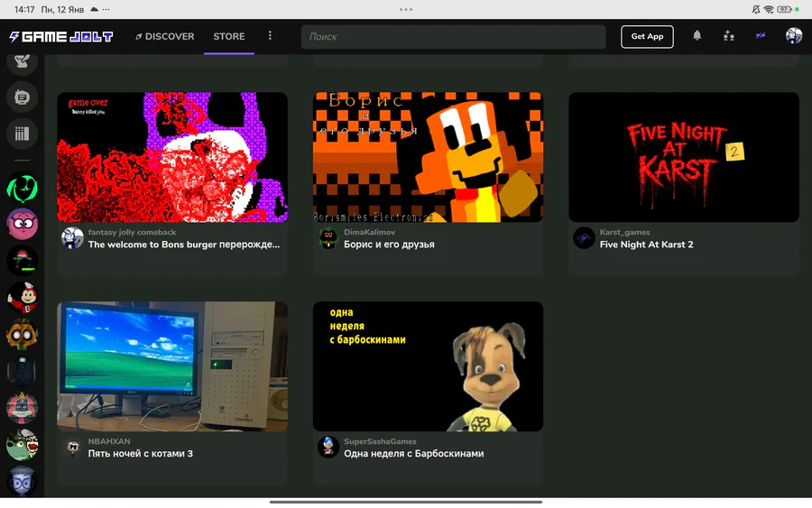Tap the battery indicator in status bar
The height and width of the screenshot is (508, 812).
click(x=784, y=9)
